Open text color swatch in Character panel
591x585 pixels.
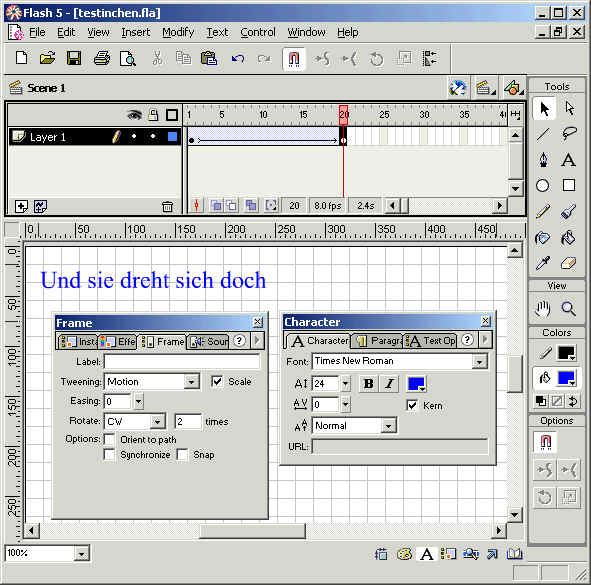click(416, 384)
